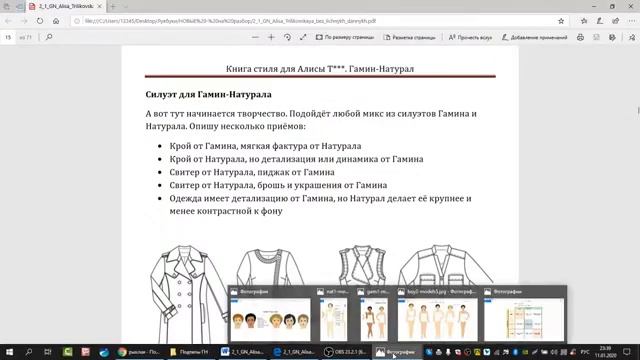
Task: Click 'По размеру страницы' fit to page
Action: [345, 37]
